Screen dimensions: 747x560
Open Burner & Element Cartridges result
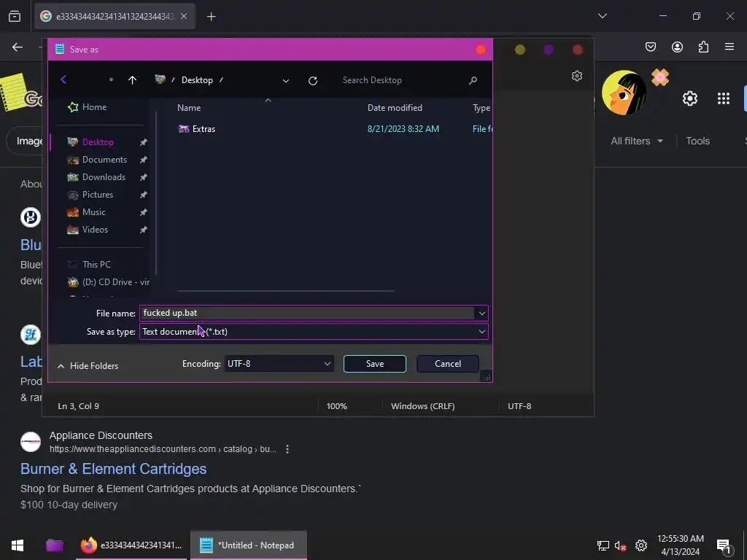(113, 469)
